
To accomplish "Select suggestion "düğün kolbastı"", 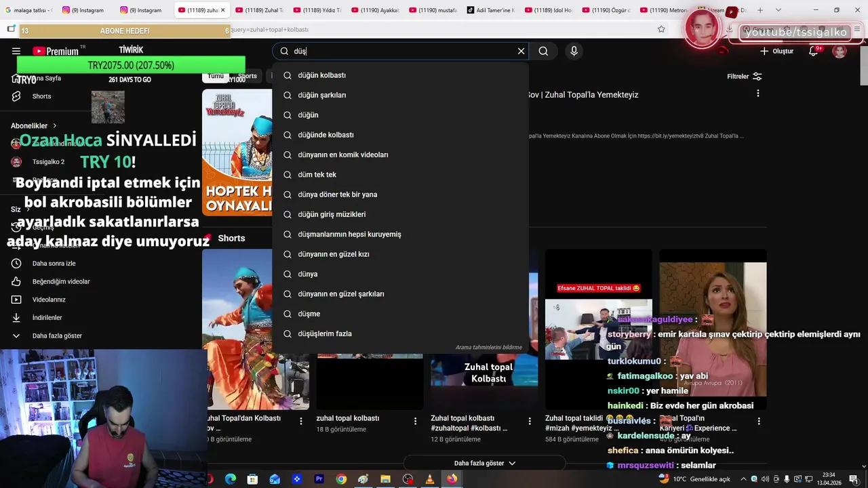I will pos(400,75).
